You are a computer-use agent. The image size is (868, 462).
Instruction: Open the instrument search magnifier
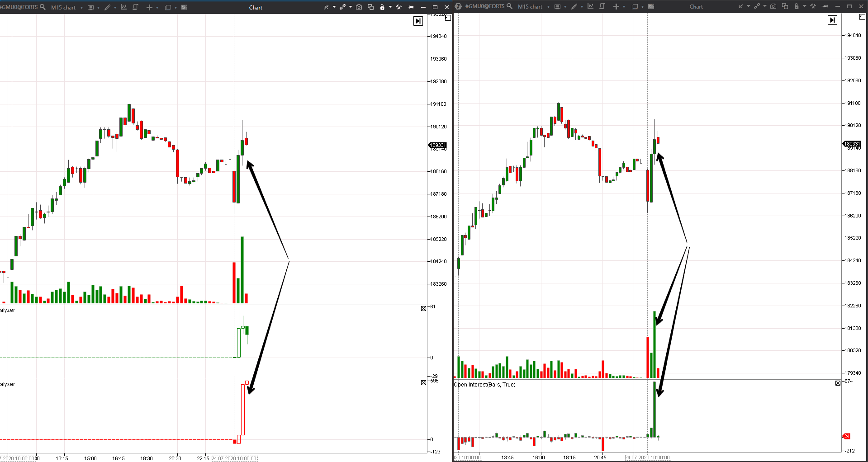point(43,7)
